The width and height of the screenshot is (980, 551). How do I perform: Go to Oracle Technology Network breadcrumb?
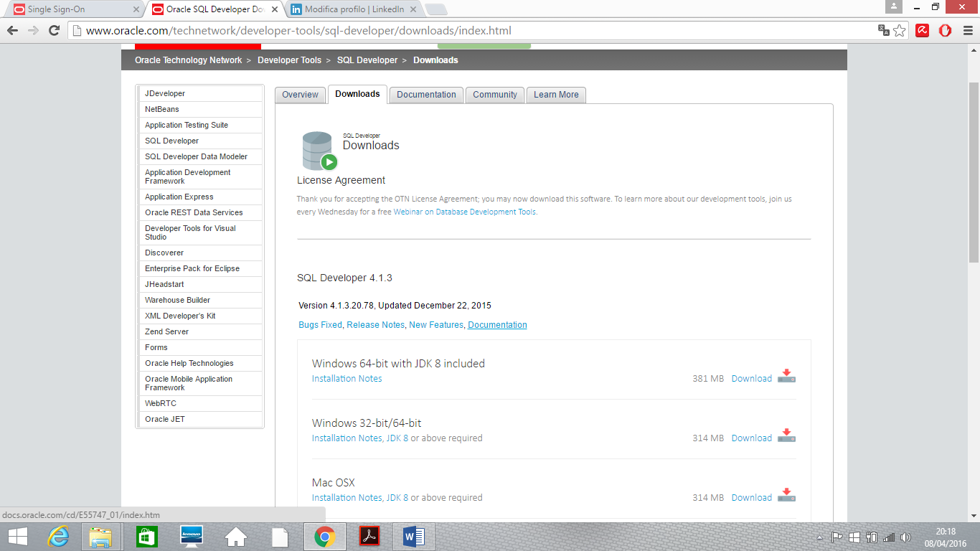click(188, 60)
